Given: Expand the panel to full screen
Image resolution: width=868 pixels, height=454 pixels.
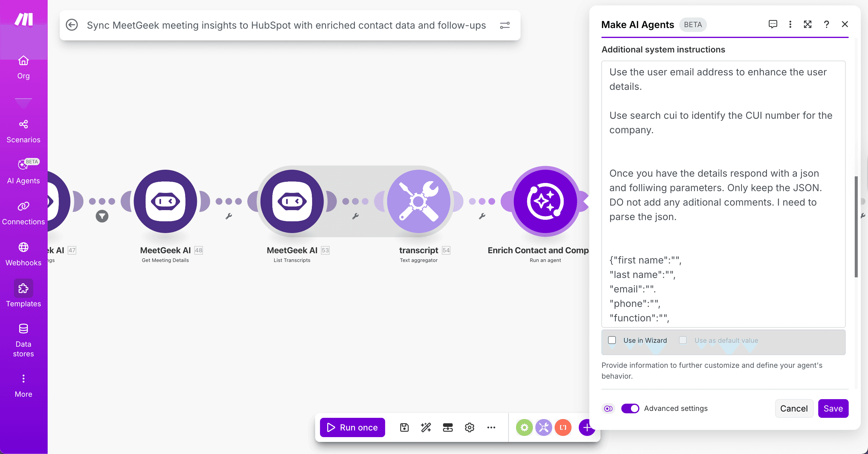Looking at the screenshot, I should (x=807, y=24).
